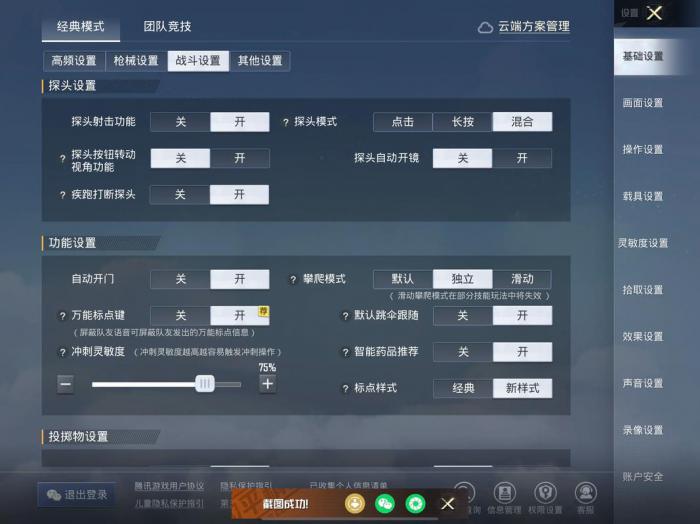Open 载具设置 in the sidebar
The height and width of the screenshot is (524, 700).
pos(643,196)
